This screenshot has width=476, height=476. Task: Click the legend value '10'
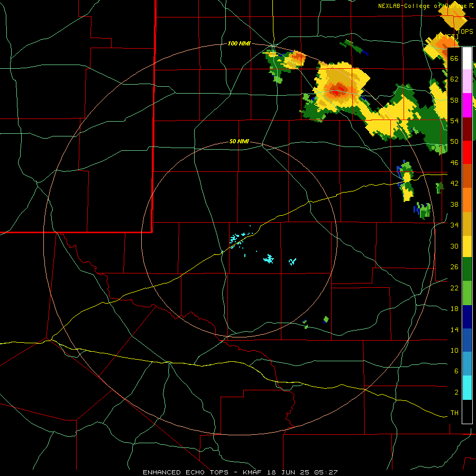pyautogui.click(x=454, y=350)
